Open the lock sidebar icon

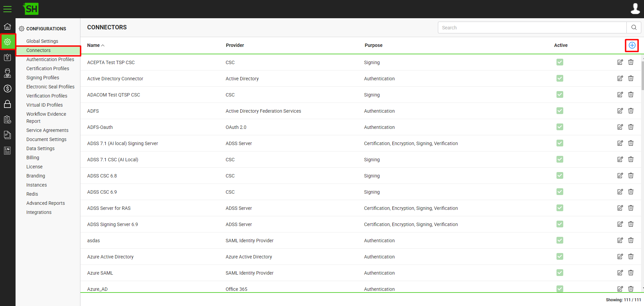coord(7,104)
